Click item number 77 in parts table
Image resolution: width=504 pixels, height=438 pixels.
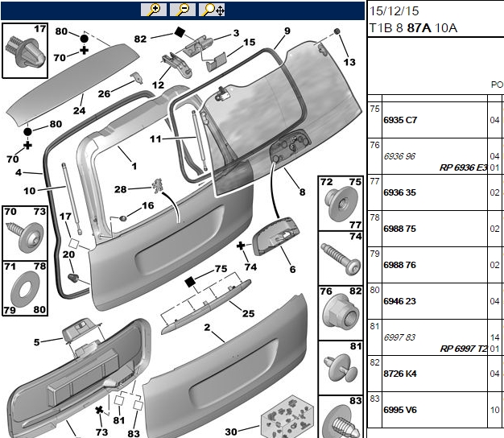click(x=374, y=182)
